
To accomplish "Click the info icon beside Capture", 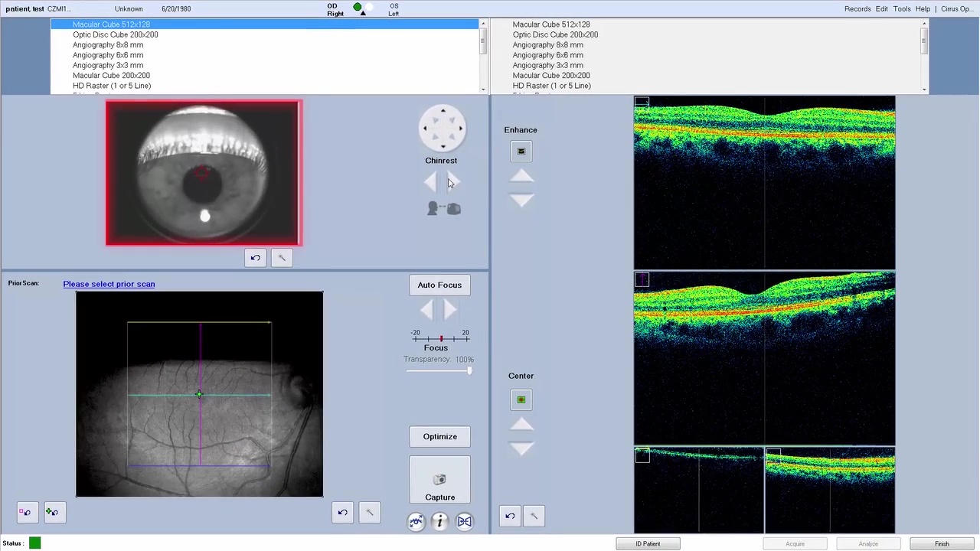I will (439, 521).
